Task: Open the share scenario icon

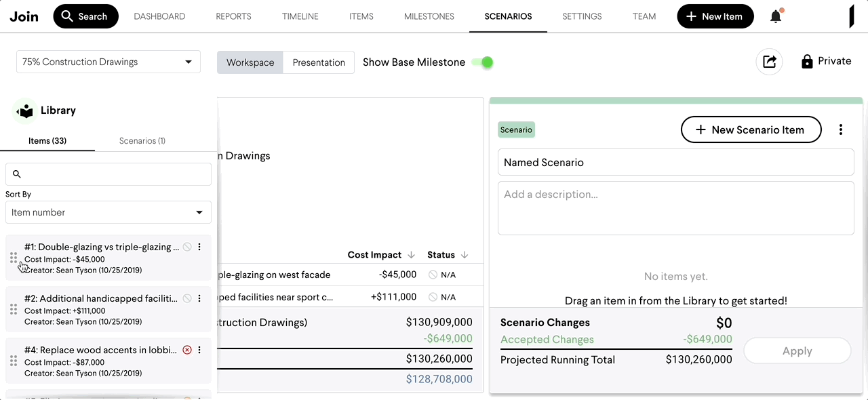Action: click(769, 61)
